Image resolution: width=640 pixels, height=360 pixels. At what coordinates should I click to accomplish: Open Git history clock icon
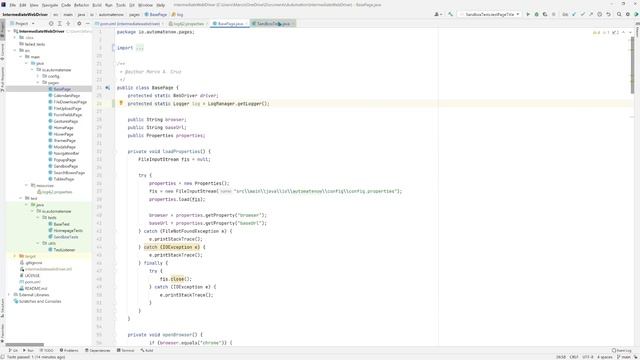(600, 14)
